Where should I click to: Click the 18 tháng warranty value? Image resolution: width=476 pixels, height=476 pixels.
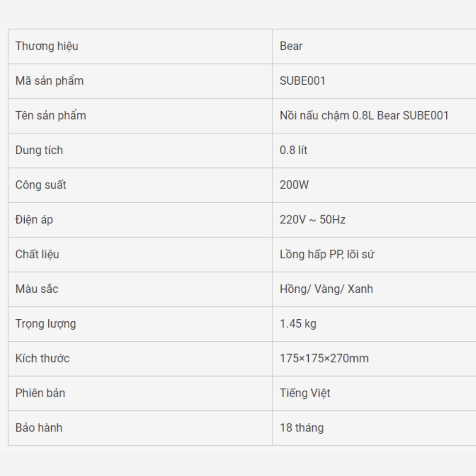point(302,428)
